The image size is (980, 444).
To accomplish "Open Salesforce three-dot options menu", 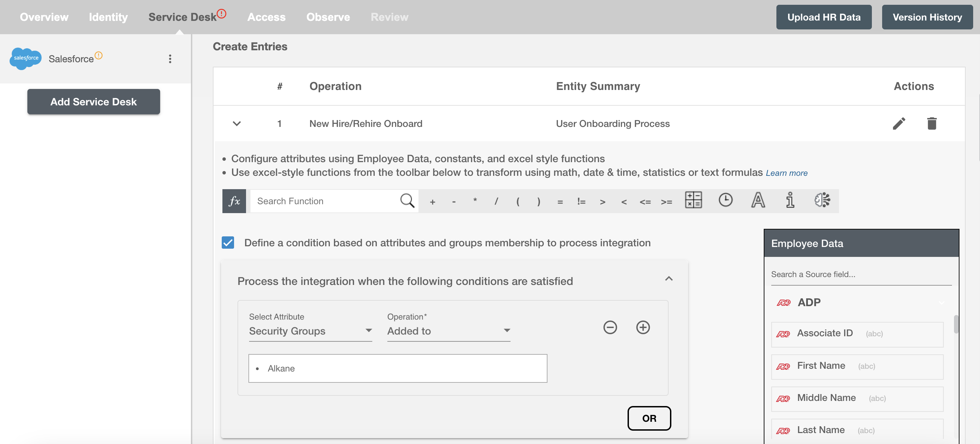I will tap(170, 58).
